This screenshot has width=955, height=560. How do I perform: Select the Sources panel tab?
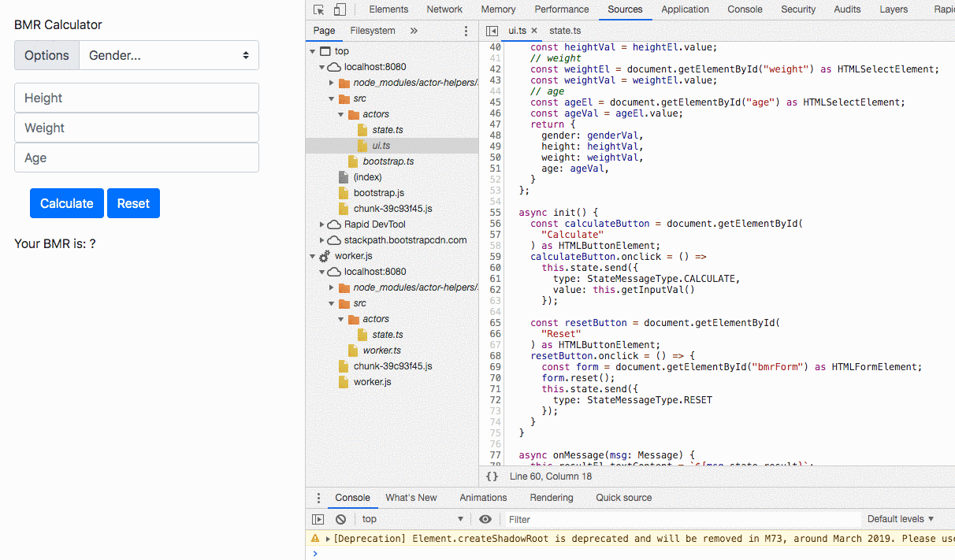point(625,9)
